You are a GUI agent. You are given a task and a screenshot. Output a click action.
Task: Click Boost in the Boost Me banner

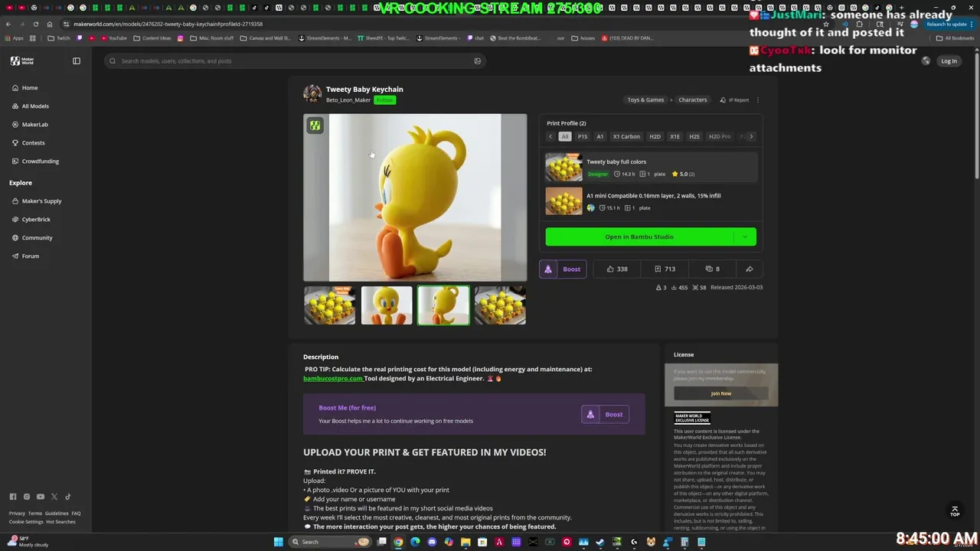point(606,414)
